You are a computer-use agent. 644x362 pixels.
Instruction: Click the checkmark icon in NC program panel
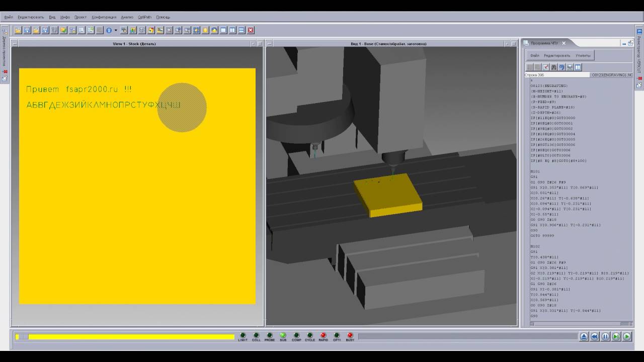[545, 67]
